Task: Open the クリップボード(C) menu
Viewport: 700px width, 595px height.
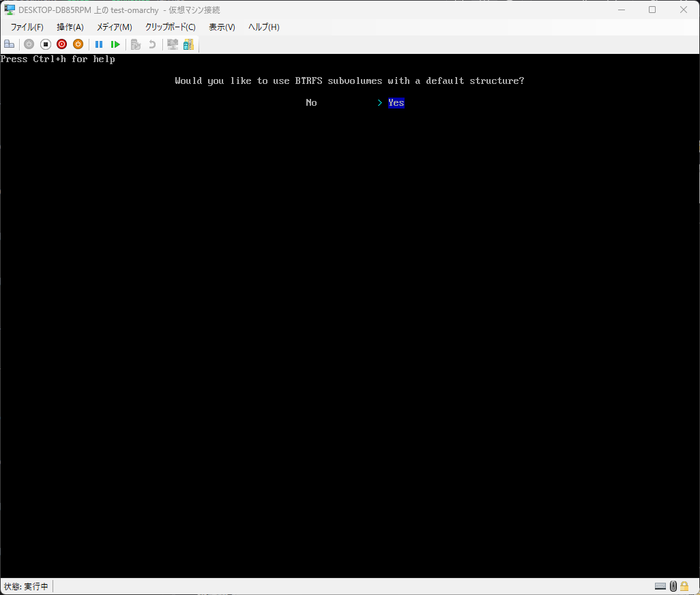Action: (170, 27)
